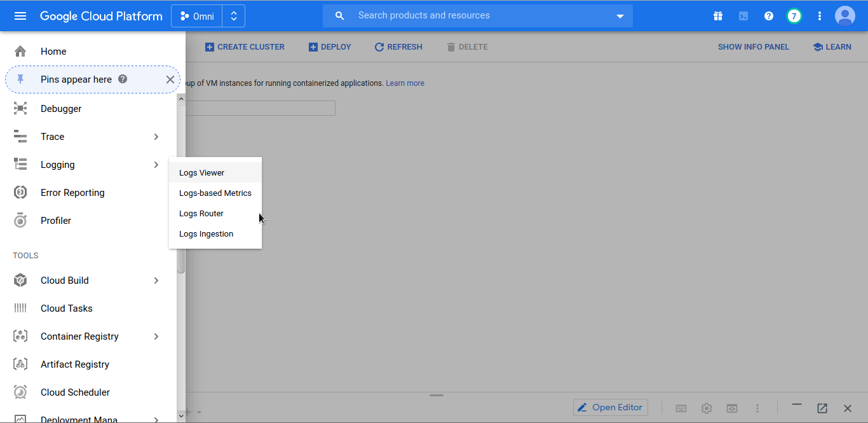
Task: Click the Cloud Shell panel drag handle
Action: click(436, 395)
